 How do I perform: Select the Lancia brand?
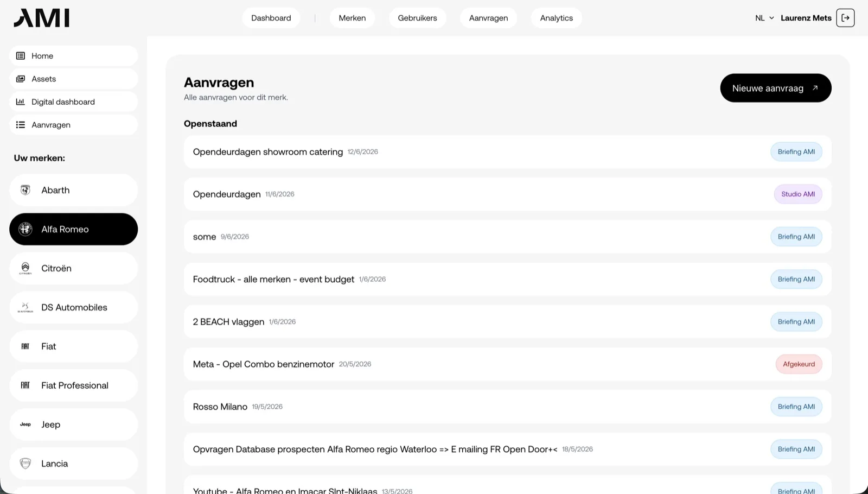tap(73, 464)
